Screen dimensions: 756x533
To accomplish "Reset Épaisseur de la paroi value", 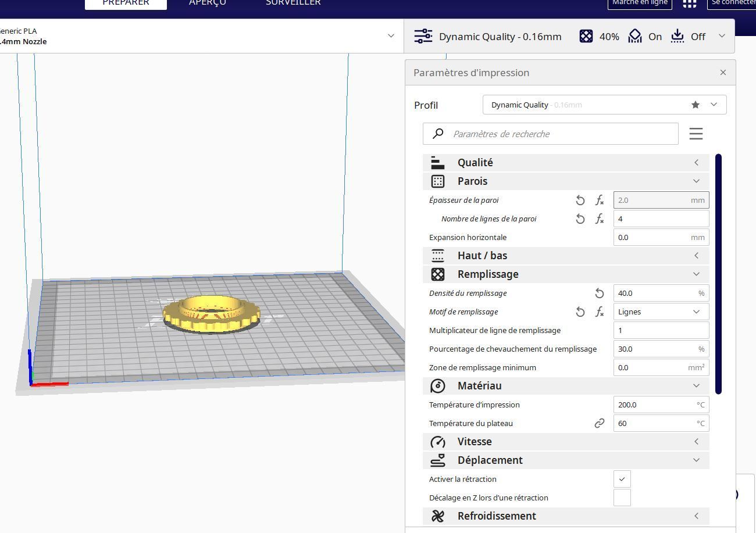I will click(x=580, y=200).
